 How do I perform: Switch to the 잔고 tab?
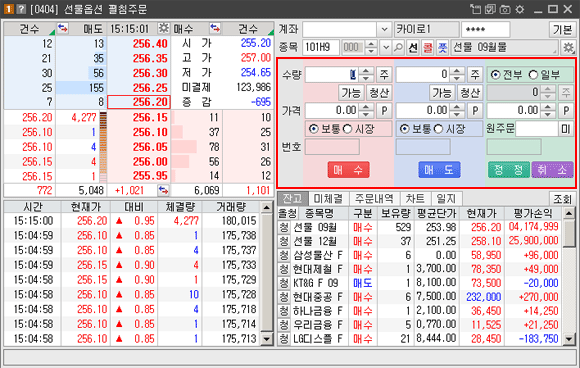(292, 199)
